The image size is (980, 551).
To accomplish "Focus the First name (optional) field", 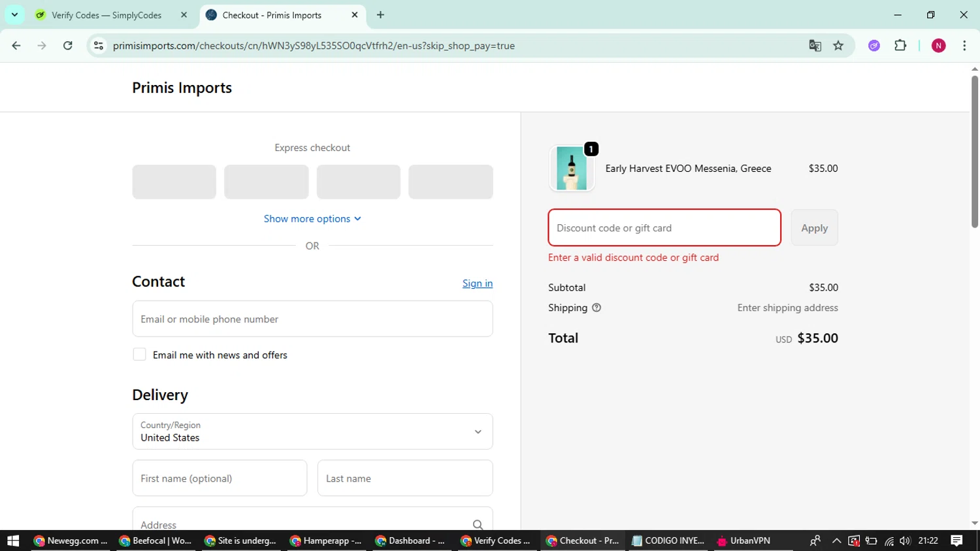I will 220,478.
